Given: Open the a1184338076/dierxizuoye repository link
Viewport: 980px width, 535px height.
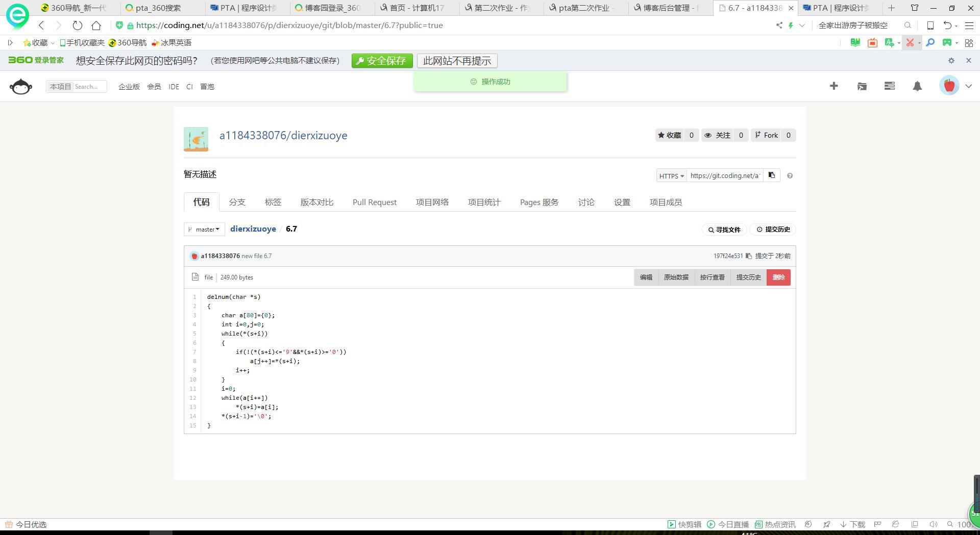Looking at the screenshot, I should click(x=283, y=136).
